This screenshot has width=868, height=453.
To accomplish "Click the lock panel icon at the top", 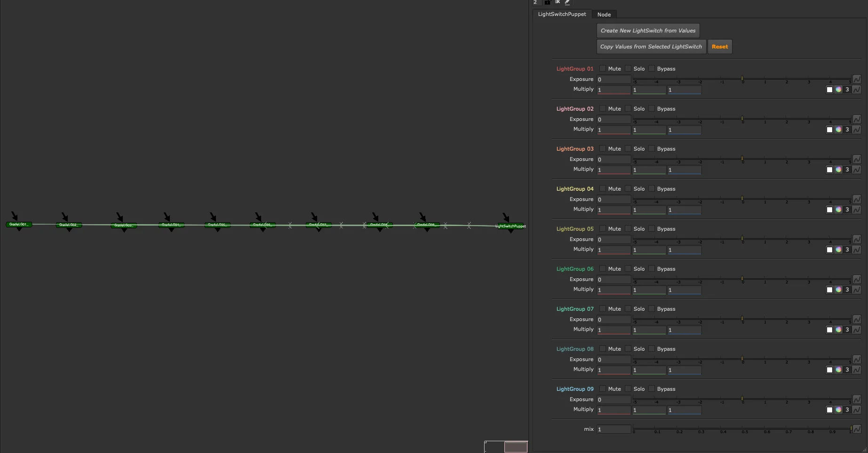I will [x=548, y=2].
